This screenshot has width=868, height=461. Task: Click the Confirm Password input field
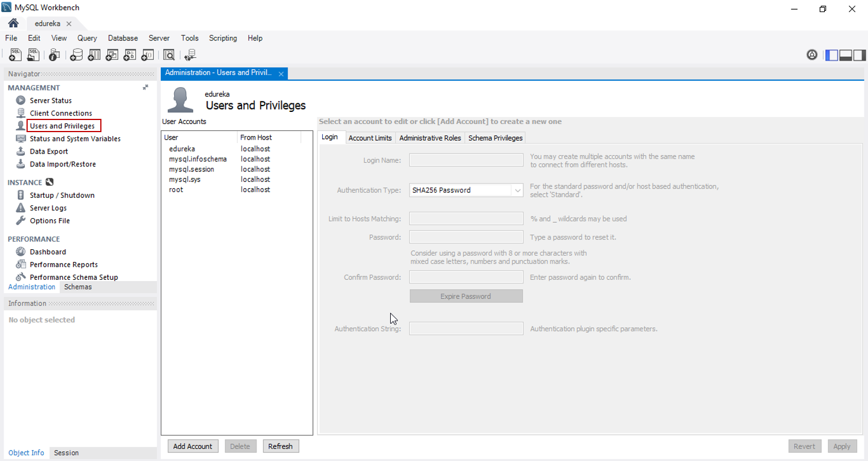click(466, 277)
